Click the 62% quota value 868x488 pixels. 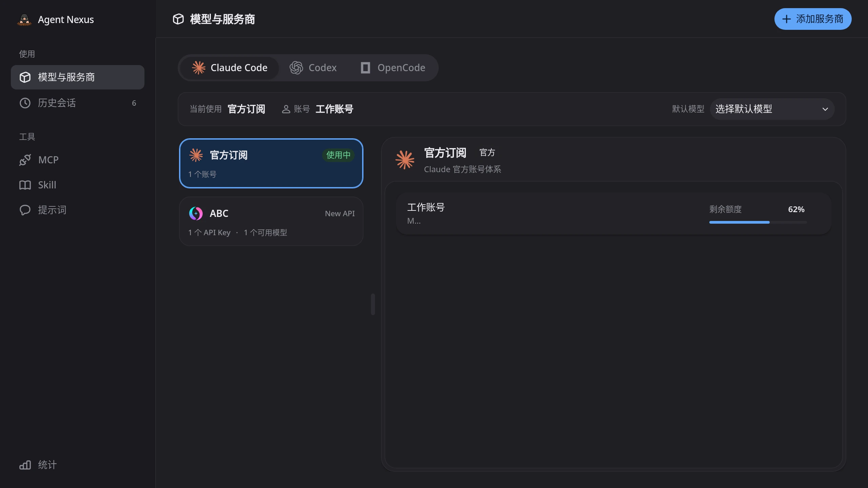[796, 209]
